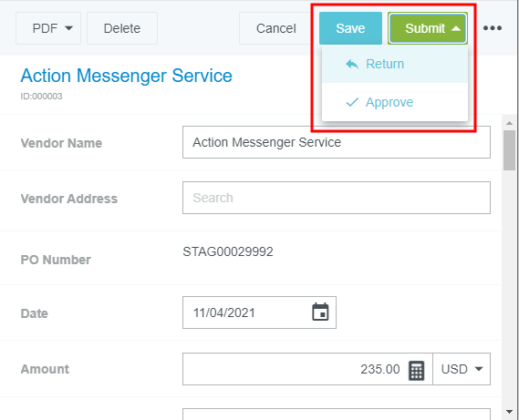Click the Action Messenger Service title link

tap(127, 76)
